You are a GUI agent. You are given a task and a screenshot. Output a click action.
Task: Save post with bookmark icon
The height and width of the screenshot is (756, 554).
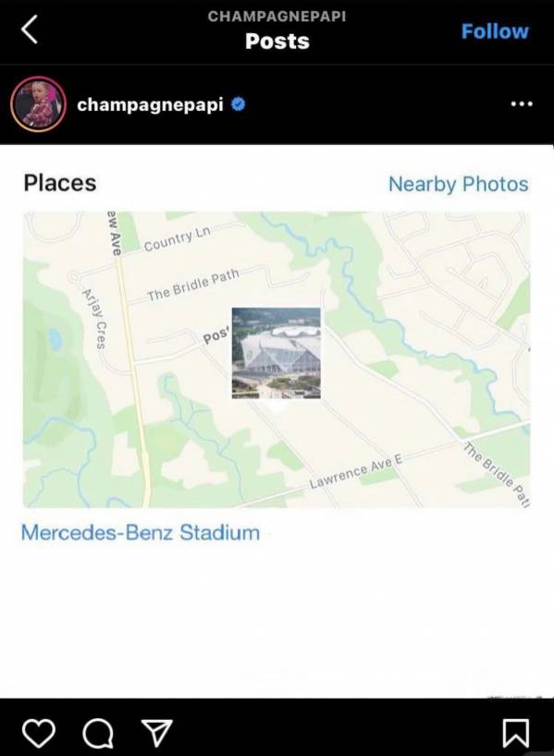point(516,734)
